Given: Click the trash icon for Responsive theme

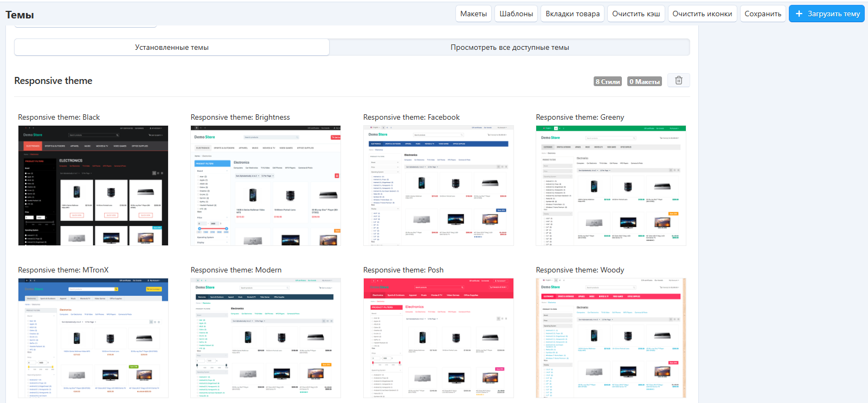Looking at the screenshot, I should 678,81.
